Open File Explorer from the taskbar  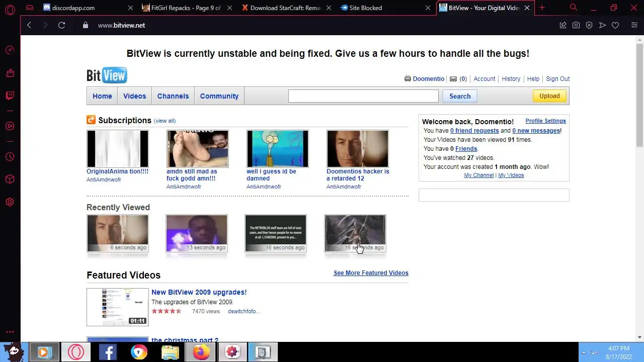coord(170,352)
